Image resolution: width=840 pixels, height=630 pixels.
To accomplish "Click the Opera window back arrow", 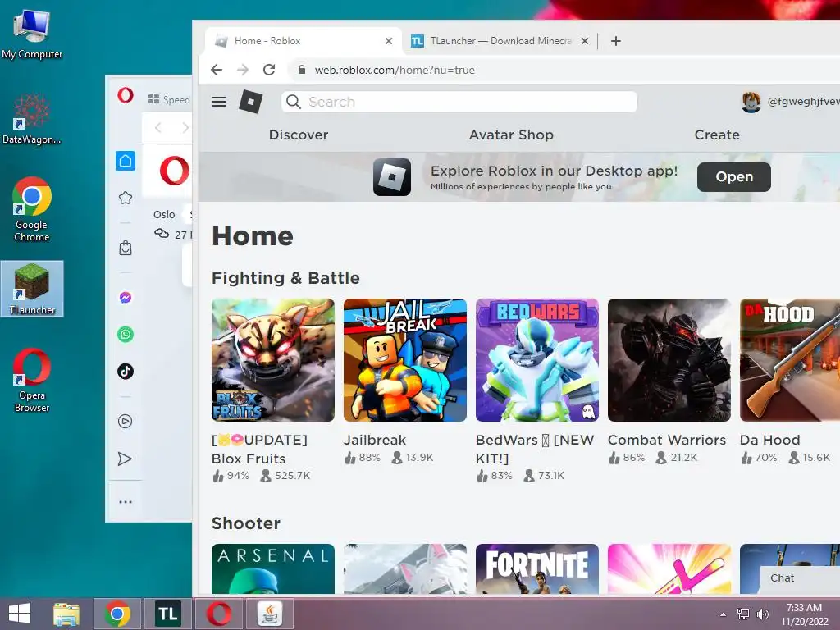I will pos(158,127).
